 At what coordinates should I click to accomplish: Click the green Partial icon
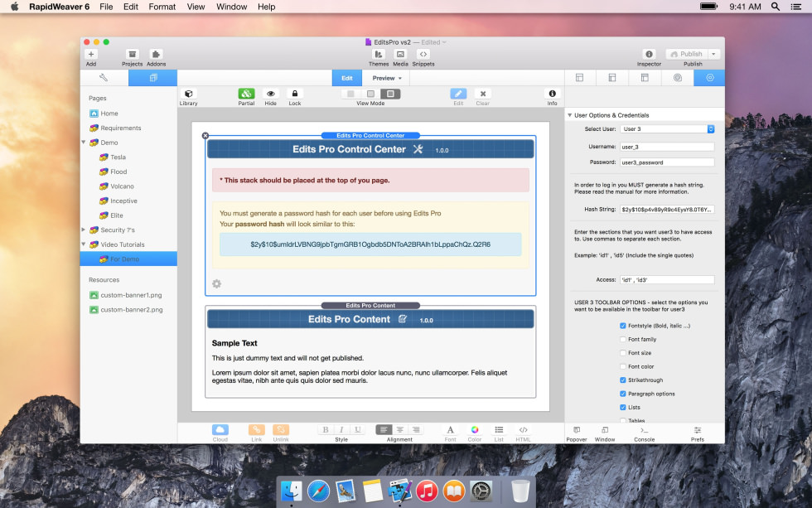[247, 94]
